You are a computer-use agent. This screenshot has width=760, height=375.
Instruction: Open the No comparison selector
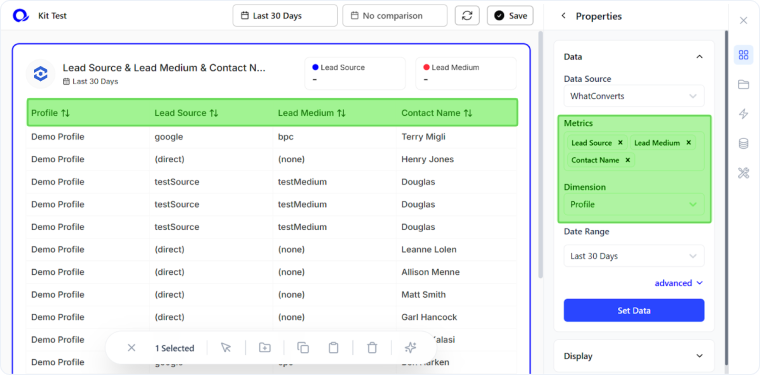coord(395,16)
